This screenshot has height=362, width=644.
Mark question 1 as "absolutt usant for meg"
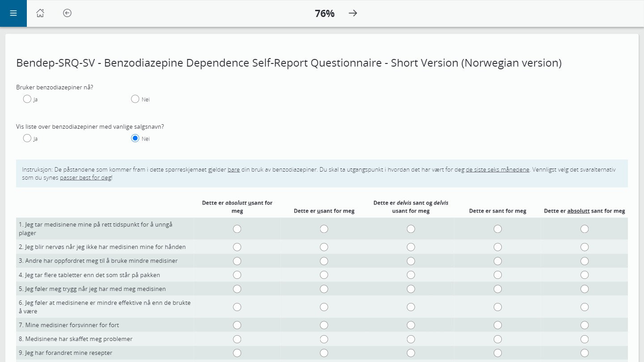click(x=237, y=228)
